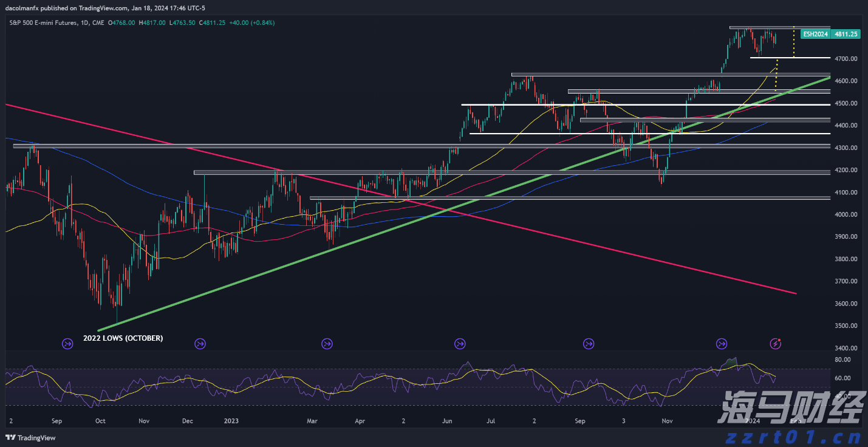Open the rollover event icon near September 2023
This screenshot has height=447, width=868.
point(588,344)
